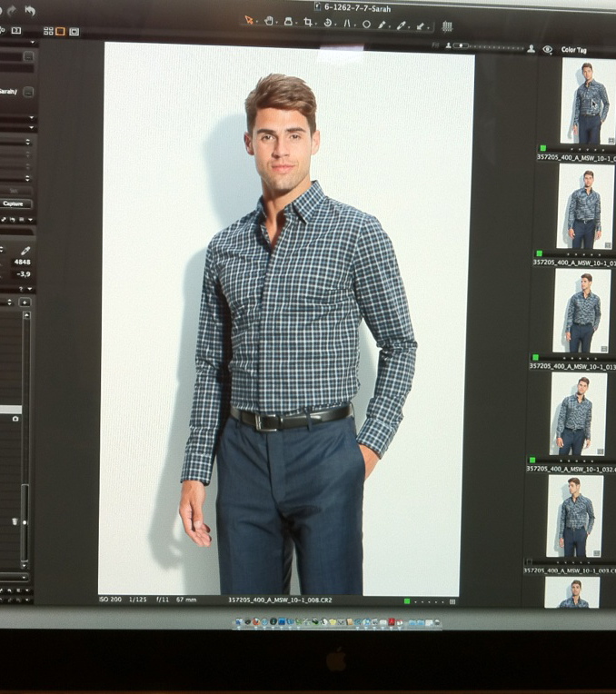Viewport: 616px width, 694px height.
Task: Open the stepper dropdown above the Capture button
Action: (x=27, y=179)
